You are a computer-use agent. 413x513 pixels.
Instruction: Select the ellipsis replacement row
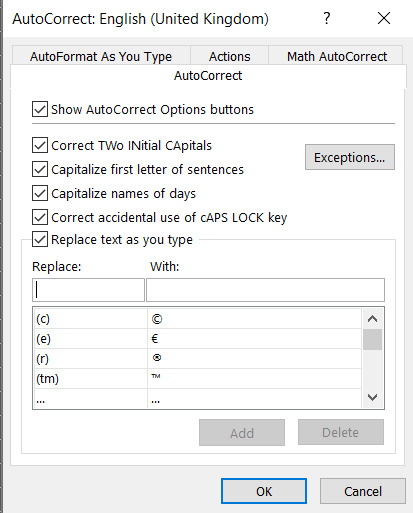pos(198,398)
